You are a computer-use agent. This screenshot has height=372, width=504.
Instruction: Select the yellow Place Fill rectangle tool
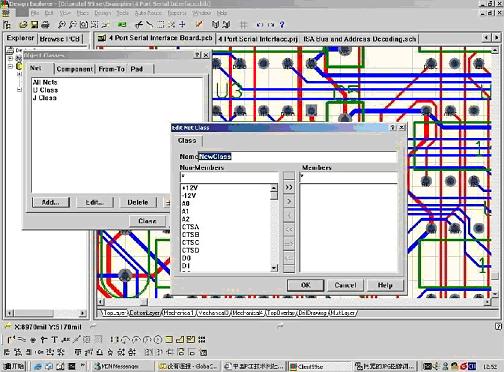(x=169, y=340)
